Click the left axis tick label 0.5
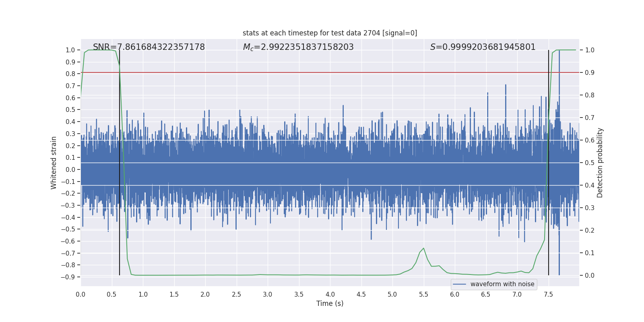This screenshot has height=322, width=644. point(70,109)
